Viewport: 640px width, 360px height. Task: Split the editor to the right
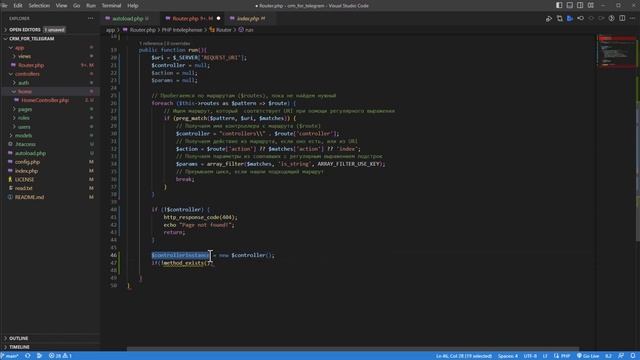click(622, 18)
